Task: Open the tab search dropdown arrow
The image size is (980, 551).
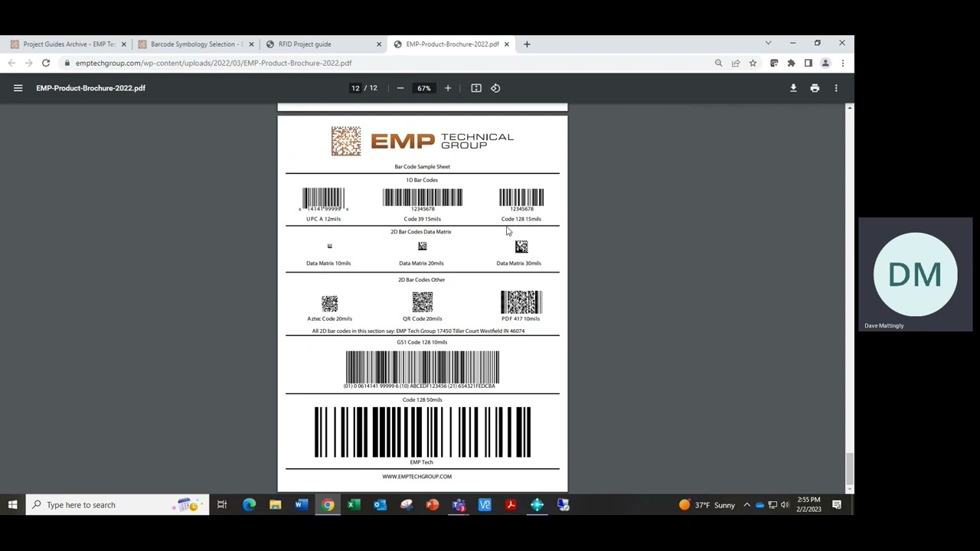Action: click(x=768, y=44)
